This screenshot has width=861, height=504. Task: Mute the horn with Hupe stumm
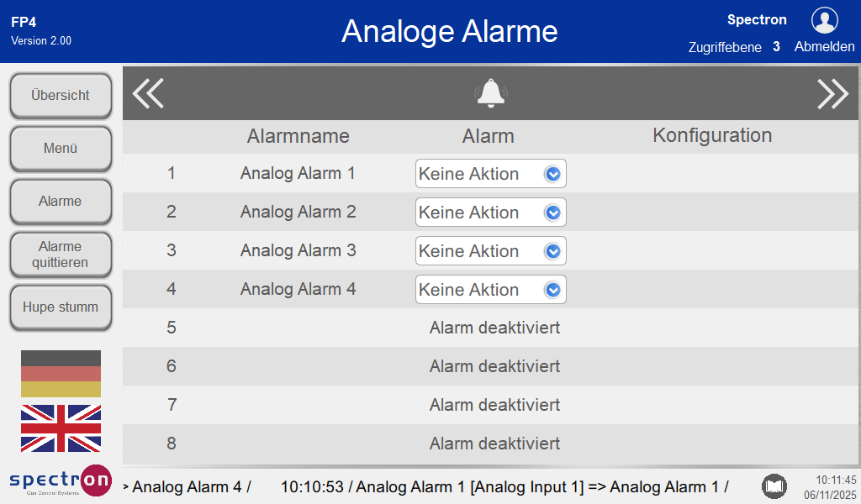pyautogui.click(x=61, y=307)
